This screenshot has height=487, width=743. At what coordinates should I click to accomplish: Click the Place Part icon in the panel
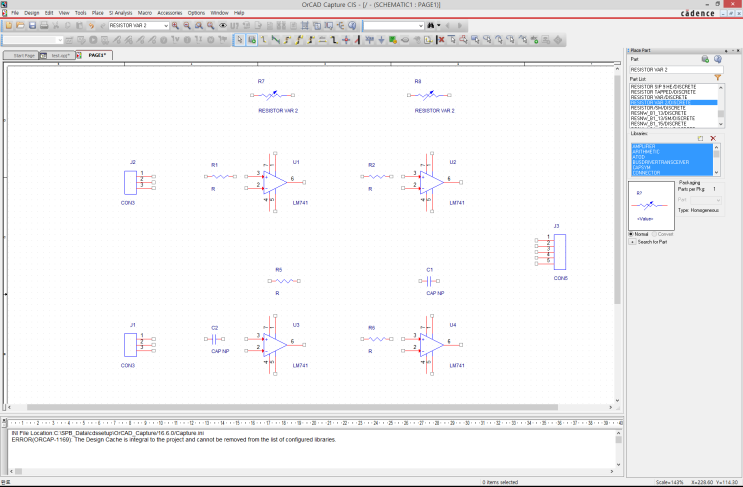(705, 59)
